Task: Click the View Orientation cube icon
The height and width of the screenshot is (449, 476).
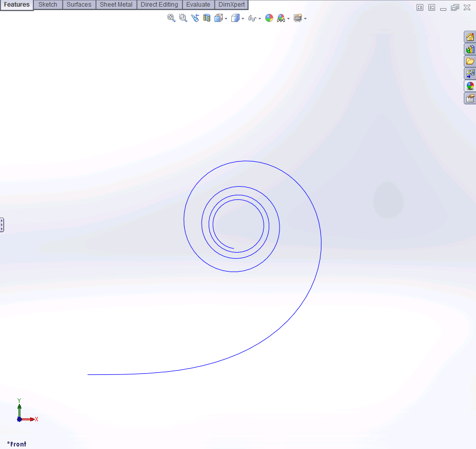Action: 219,18
